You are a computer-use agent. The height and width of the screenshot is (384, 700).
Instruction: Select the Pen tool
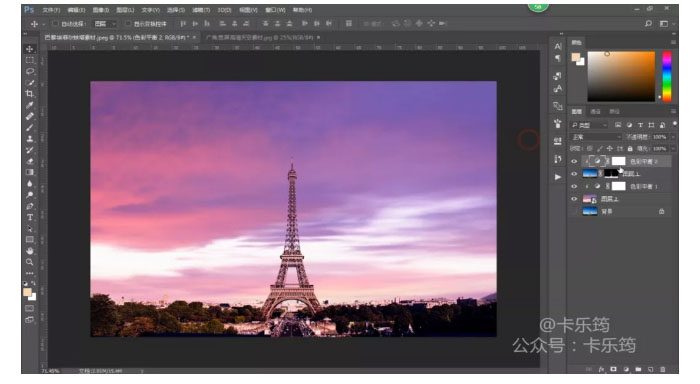[x=30, y=206]
